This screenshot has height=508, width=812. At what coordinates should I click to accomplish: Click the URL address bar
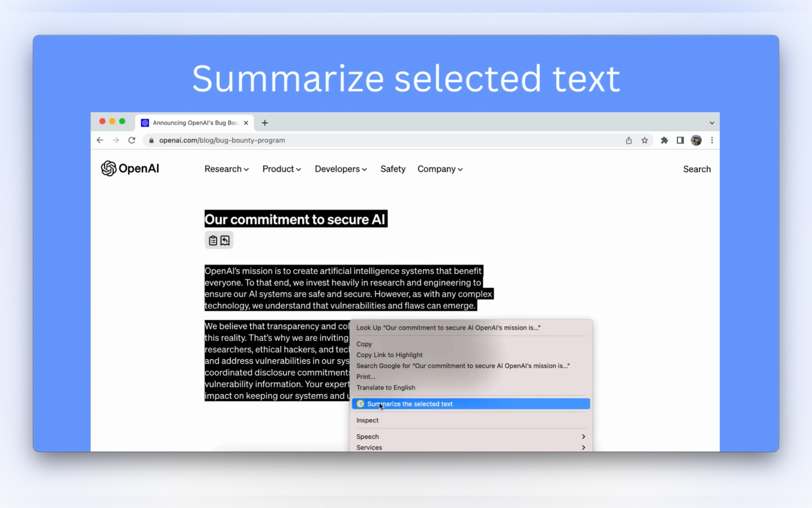(x=369, y=140)
